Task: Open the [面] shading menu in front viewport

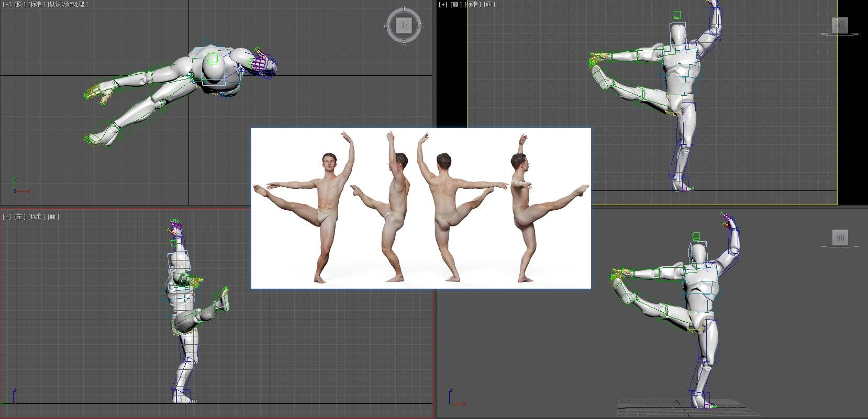Action: click(x=489, y=4)
